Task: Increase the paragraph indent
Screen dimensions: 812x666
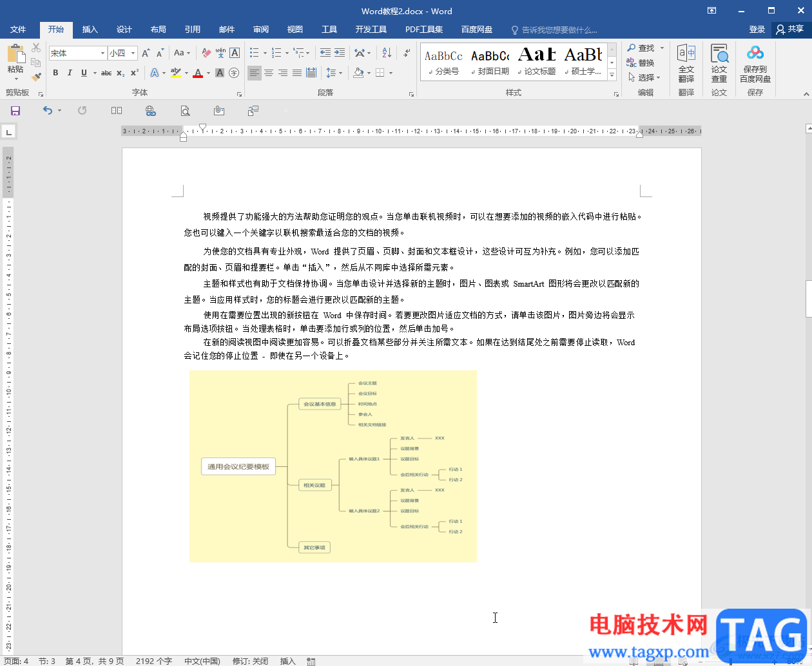Action: coord(340,53)
